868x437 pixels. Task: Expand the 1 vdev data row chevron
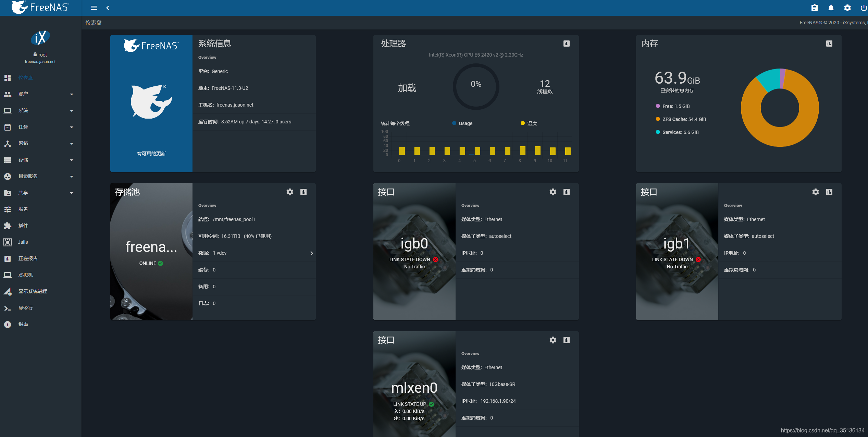(311, 253)
